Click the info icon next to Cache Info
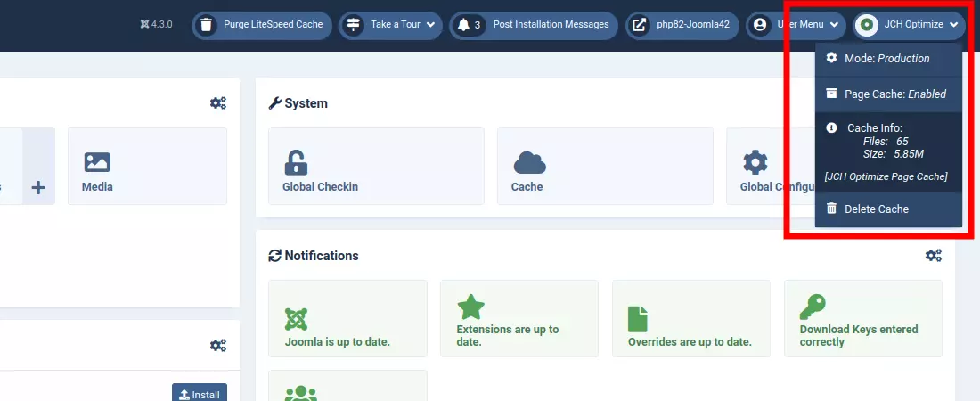The height and width of the screenshot is (401, 980). [831, 127]
